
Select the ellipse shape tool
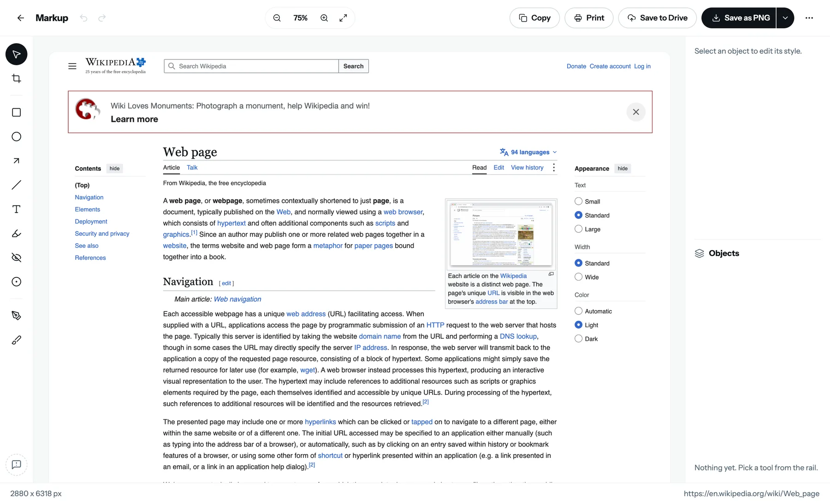[x=17, y=137]
